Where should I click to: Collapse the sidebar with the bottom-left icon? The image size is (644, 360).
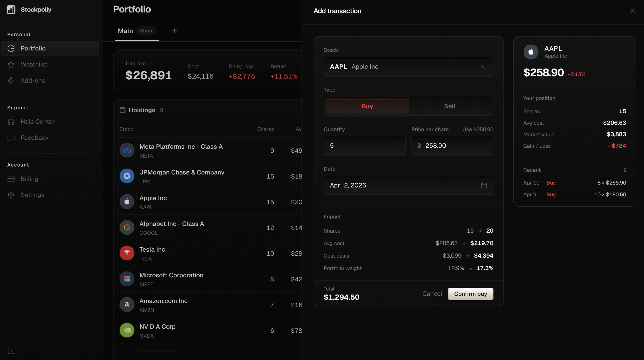pos(11,350)
